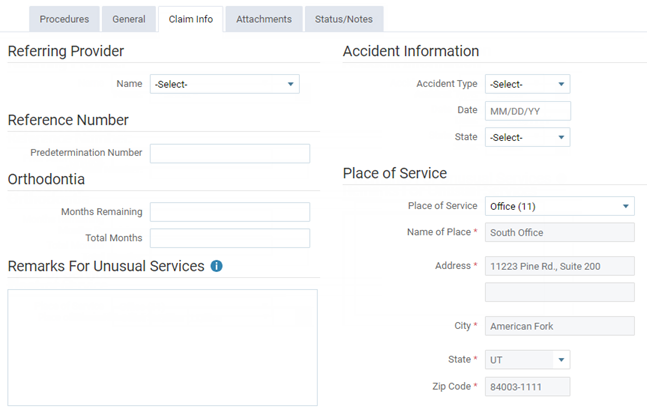Viewport: 647px width, 414px height.
Task: Select the Claim Info tab
Action: (190, 19)
